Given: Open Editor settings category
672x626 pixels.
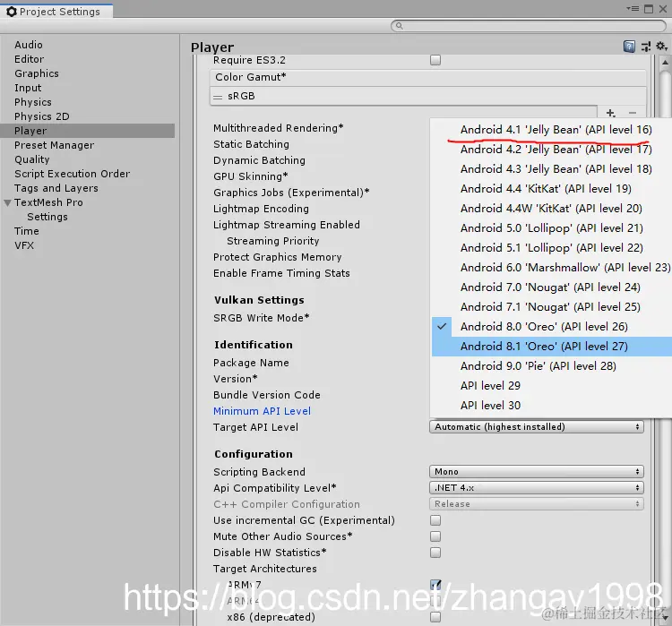Looking at the screenshot, I should 30,59.
